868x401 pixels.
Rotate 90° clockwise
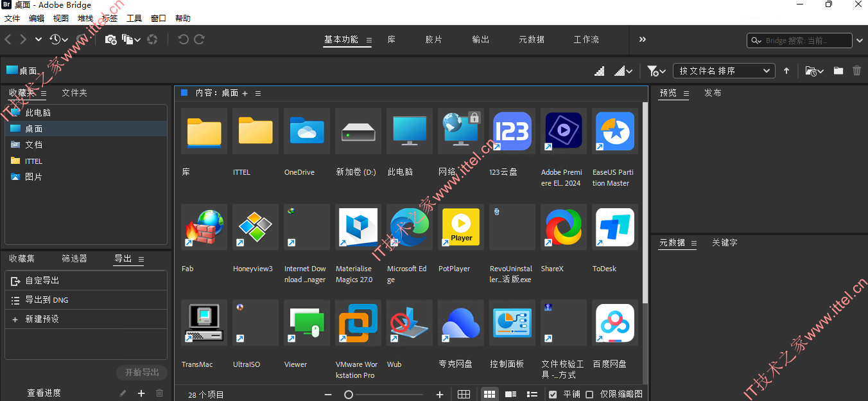click(200, 40)
